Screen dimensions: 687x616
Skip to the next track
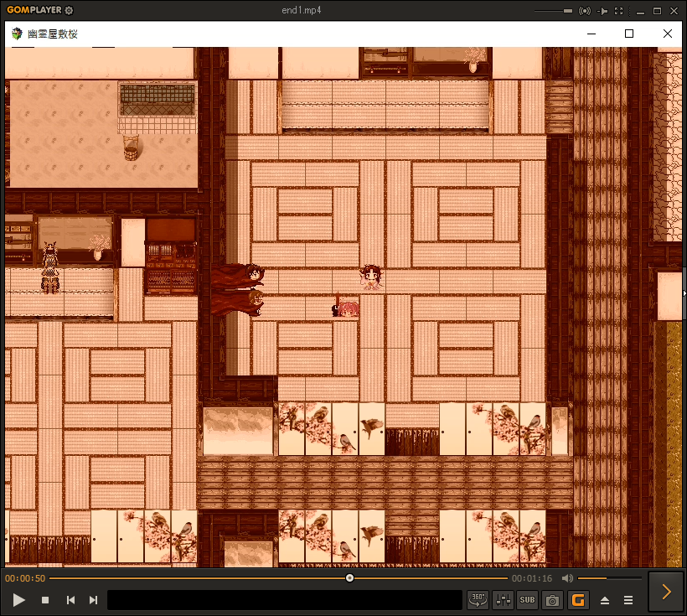click(93, 600)
